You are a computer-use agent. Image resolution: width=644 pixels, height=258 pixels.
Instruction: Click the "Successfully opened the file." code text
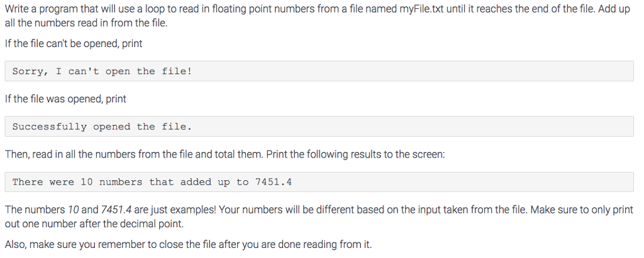pyautogui.click(x=102, y=127)
